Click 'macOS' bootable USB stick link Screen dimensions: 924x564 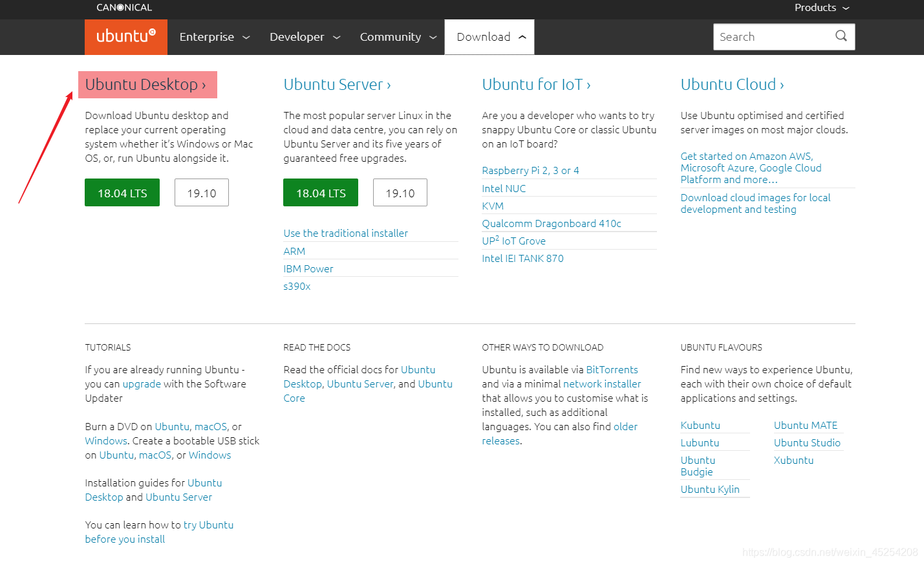tap(155, 455)
